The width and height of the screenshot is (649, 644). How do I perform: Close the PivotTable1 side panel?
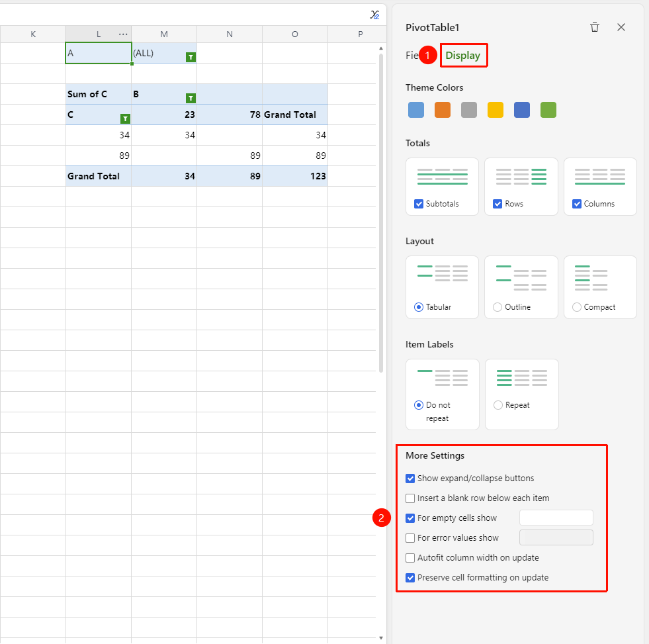(621, 27)
